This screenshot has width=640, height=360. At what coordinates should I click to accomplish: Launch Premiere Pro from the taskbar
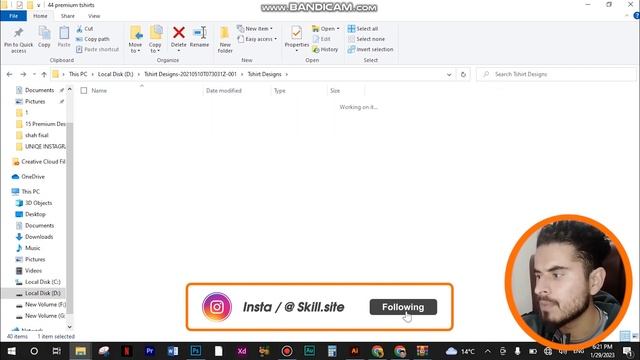coord(150,351)
